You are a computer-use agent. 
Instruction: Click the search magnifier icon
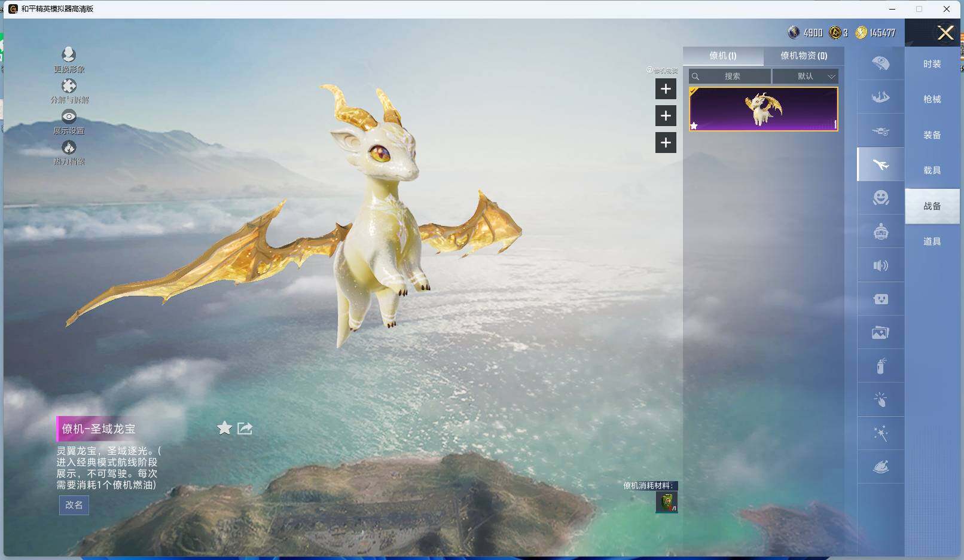[695, 76]
